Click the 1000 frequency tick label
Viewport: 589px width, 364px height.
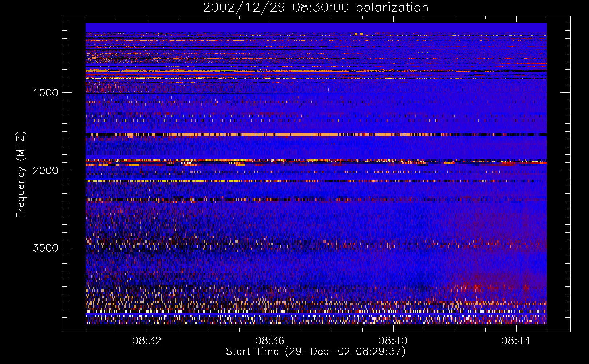[46, 93]
